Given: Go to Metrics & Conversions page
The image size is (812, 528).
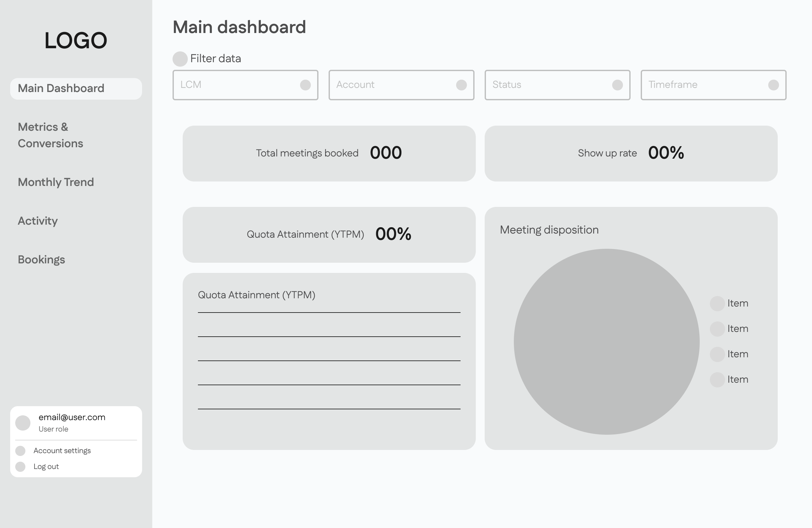Looking at the screenshot, I should 50,135.
